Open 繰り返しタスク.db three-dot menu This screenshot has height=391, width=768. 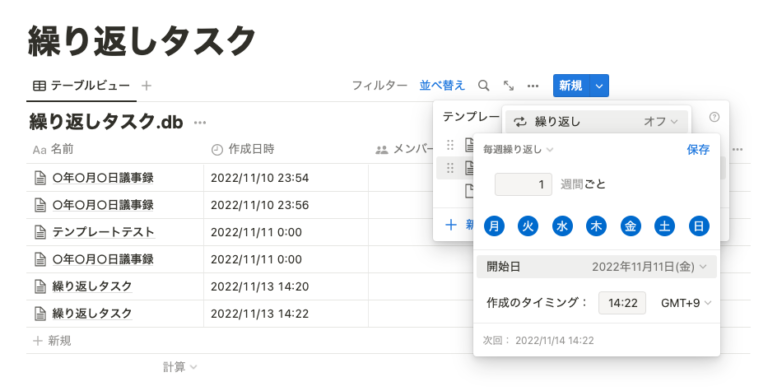200,122
